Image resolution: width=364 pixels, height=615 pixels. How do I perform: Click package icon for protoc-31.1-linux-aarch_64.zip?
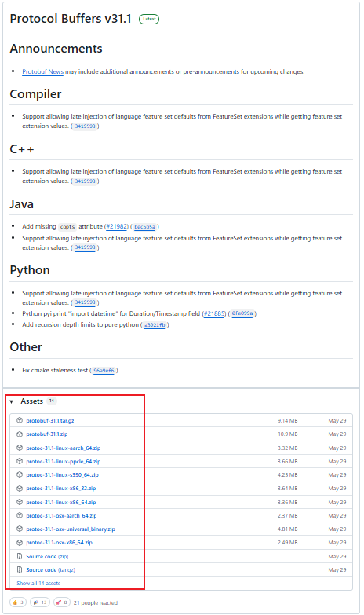click(x=20, y=448)
